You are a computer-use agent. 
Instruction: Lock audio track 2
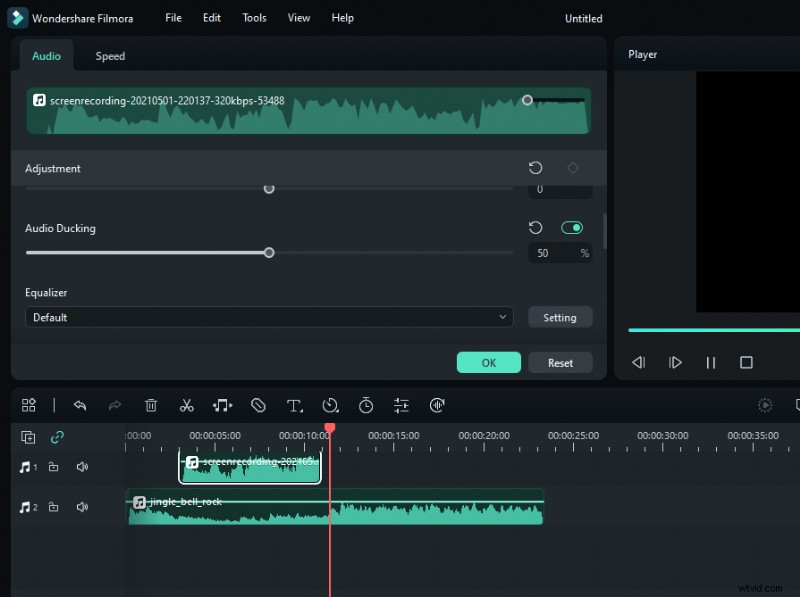point(54,506)
